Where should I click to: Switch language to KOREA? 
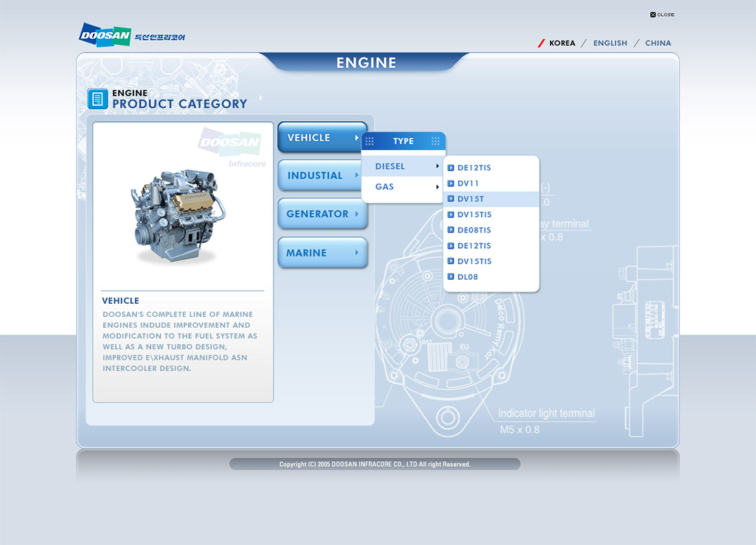[562, 43]
